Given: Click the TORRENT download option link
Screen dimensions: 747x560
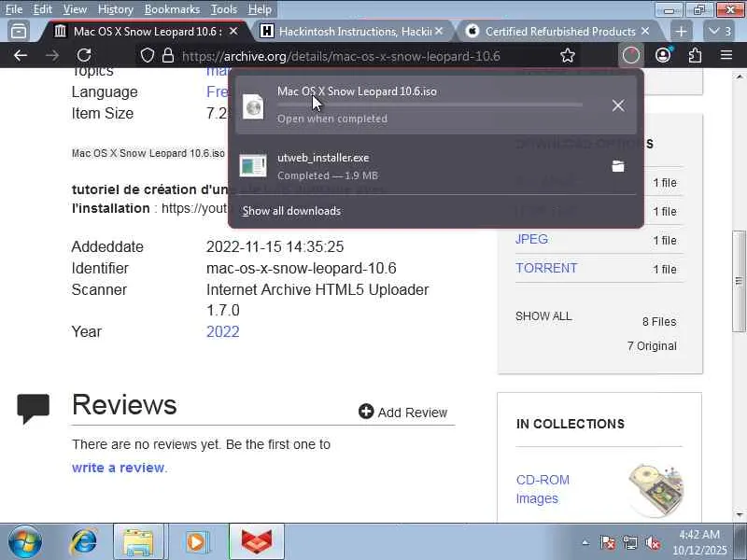Looking at the screenshot, I should (x=546, y=268).
